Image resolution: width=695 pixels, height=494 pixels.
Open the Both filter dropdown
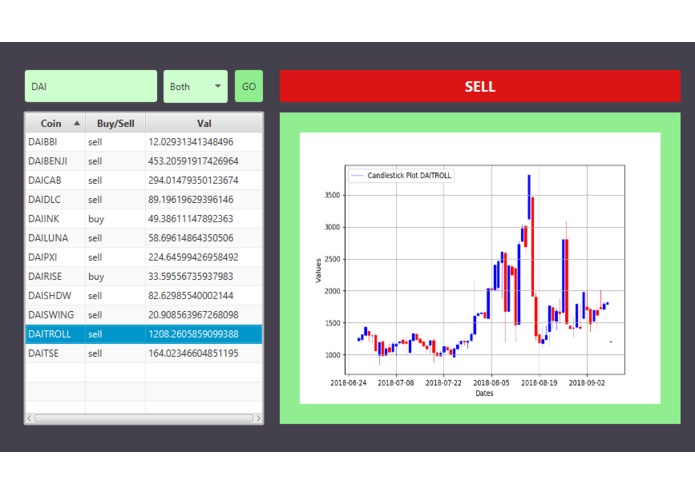click(x=195, y=86)
